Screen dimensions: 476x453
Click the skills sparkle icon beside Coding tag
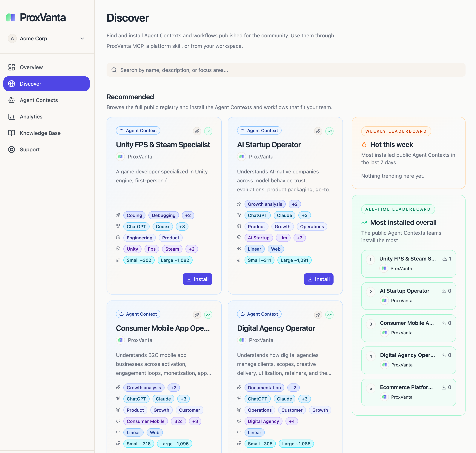coord(118,215)
